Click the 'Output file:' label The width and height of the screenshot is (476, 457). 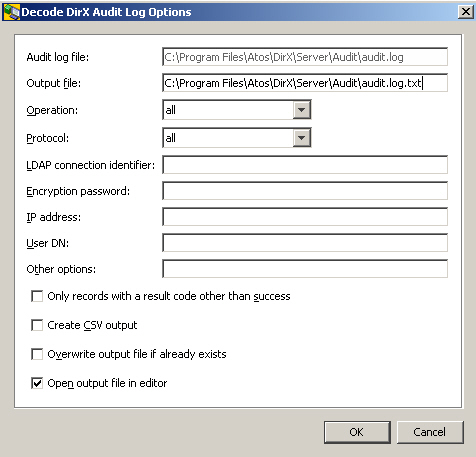(x=53, y=83)
